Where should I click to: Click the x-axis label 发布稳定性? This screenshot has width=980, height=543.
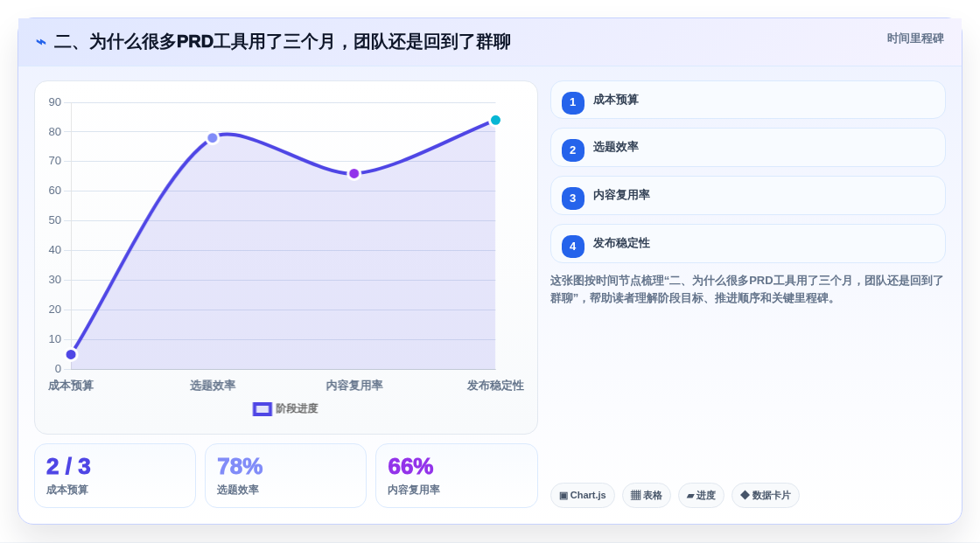pyautogui.click(x=495, y=386)
